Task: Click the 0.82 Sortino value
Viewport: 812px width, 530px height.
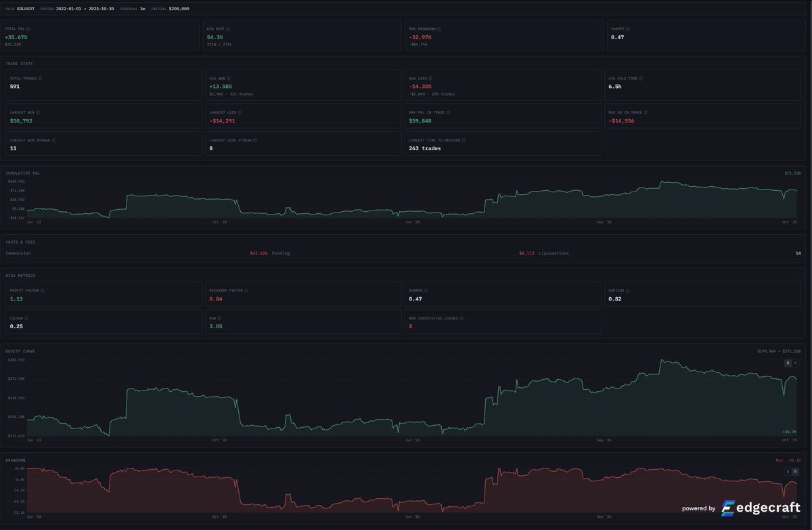Action: [x=614, y=299]
